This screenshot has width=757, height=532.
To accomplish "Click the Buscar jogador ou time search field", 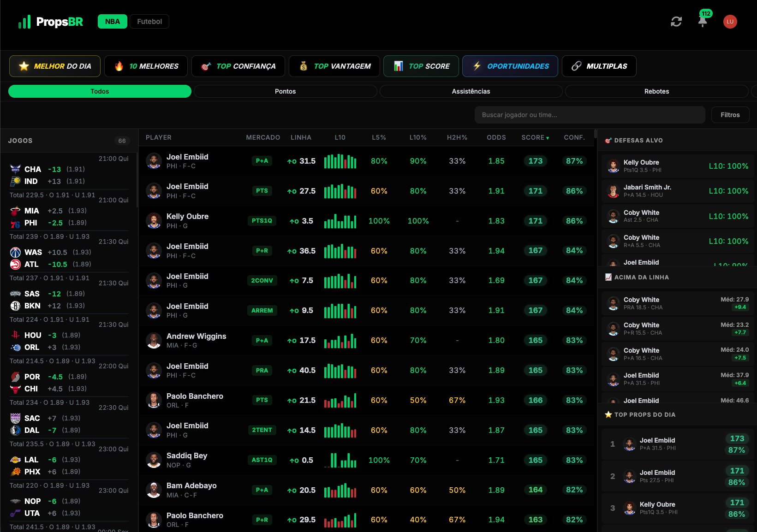I will (x=590, y=115).
